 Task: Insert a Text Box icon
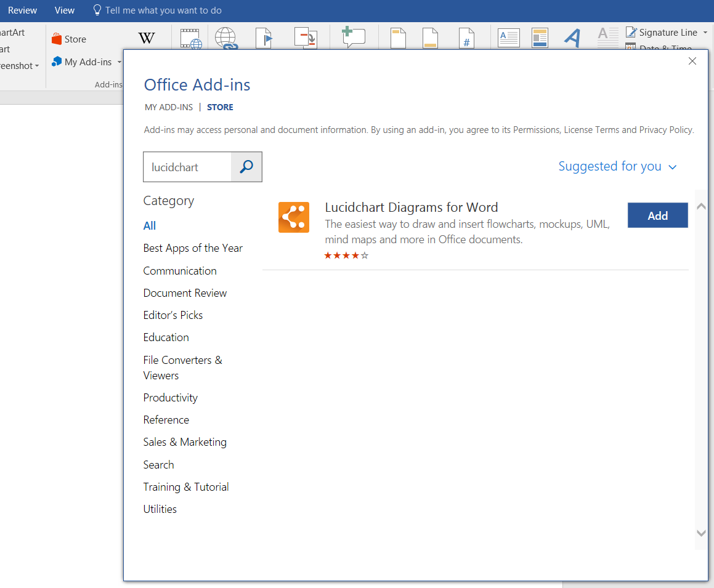coord(509,38)
